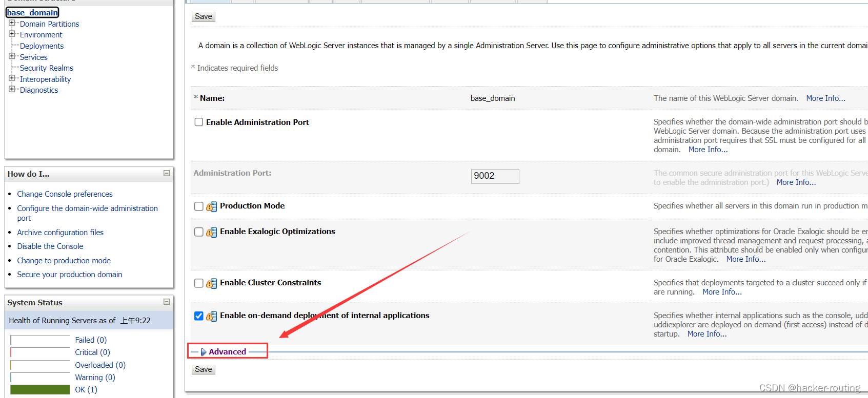
Task: Expand the Advanced settings section
Action: 224,352
